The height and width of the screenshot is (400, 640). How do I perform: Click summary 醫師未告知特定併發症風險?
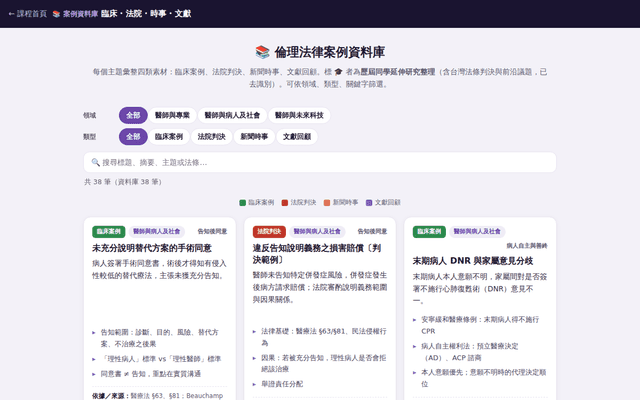[x=320, y=287]
